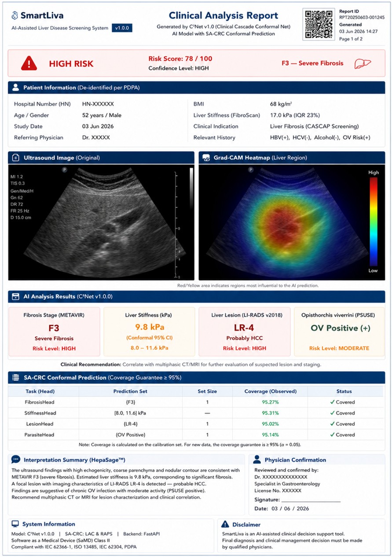Click the Grad-CAM Heatmap section icon
The image size is (392, 557).
point(205,158)
